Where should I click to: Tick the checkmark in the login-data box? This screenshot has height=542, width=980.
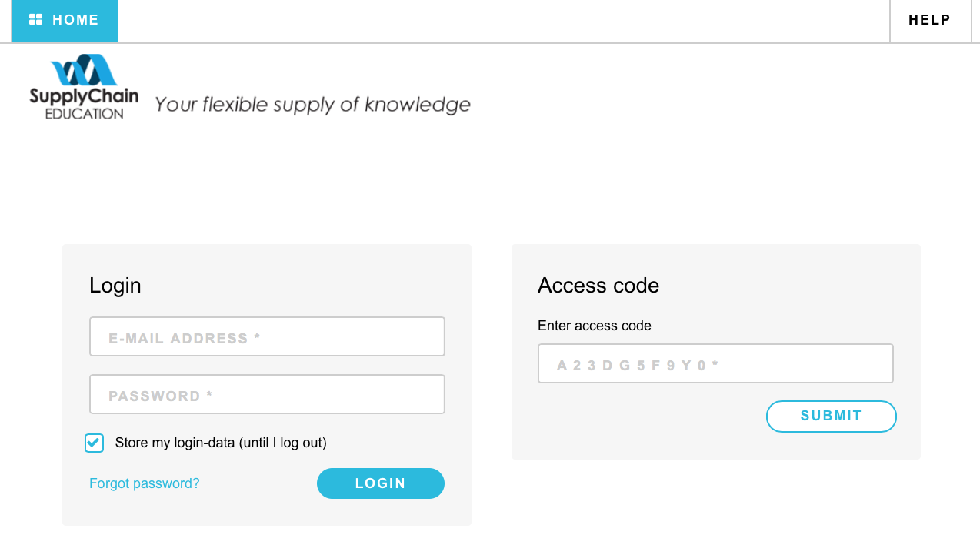94,443
